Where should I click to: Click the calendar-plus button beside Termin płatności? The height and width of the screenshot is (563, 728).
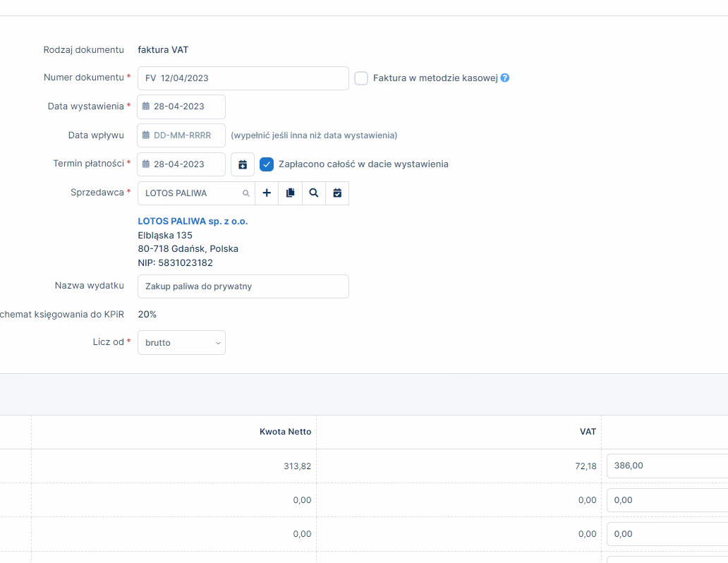coord(243,164)
